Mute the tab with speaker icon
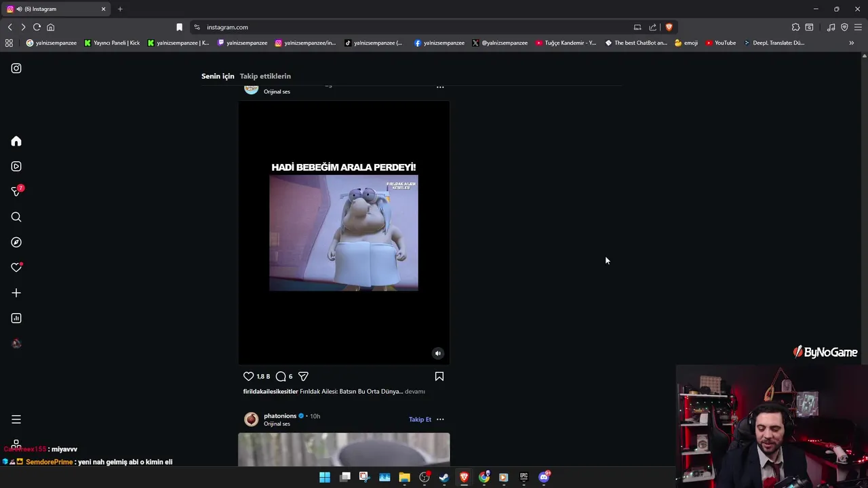The image size is (868, 488). [x=19, y=9]
